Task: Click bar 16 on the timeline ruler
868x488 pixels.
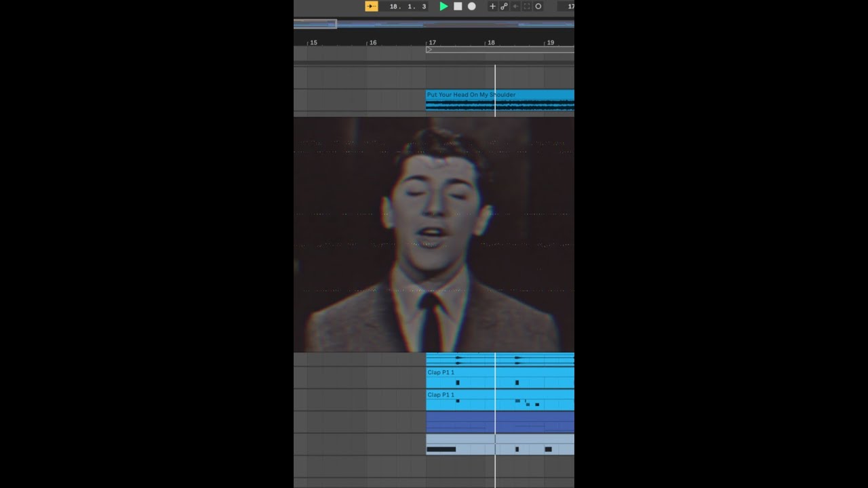Action: click(x=372, y=43)
